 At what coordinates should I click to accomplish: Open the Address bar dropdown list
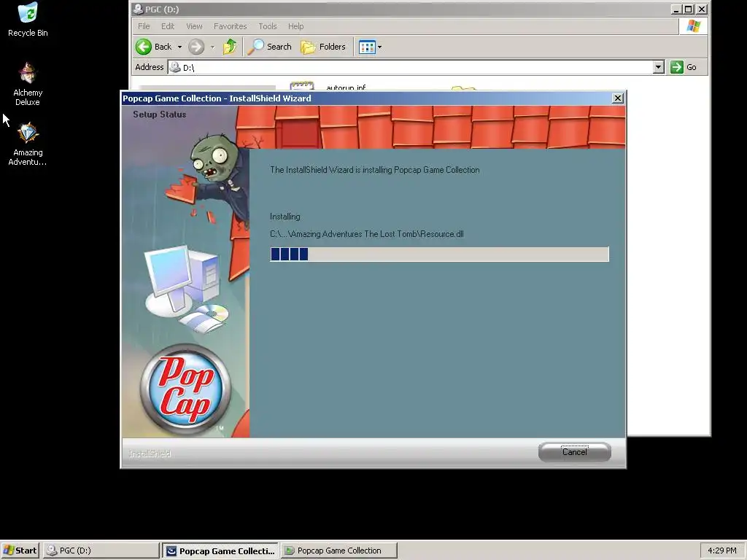point(659,67)
